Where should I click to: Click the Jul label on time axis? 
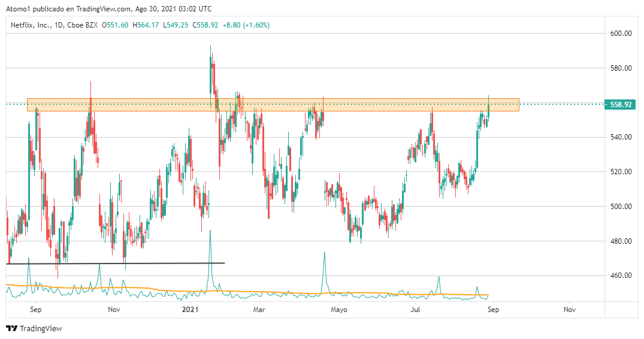415,310
